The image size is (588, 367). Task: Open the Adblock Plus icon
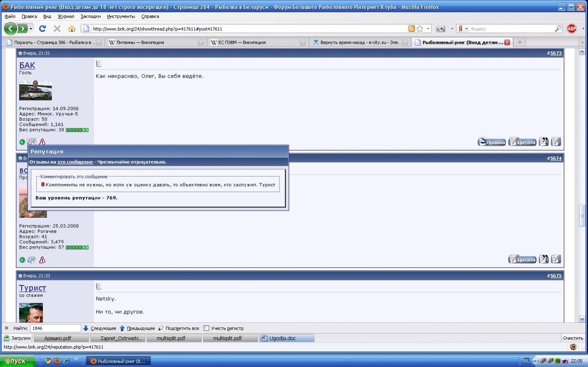[x=572, y=29]
